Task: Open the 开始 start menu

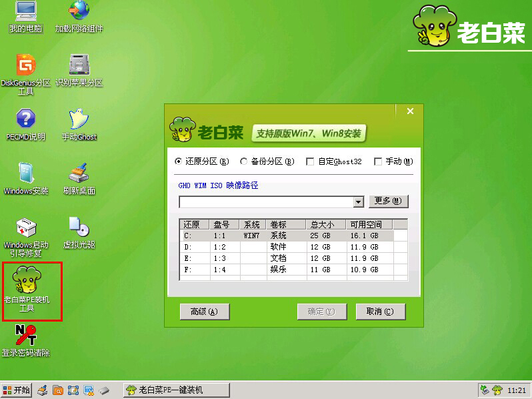Action: click(16, 390)
